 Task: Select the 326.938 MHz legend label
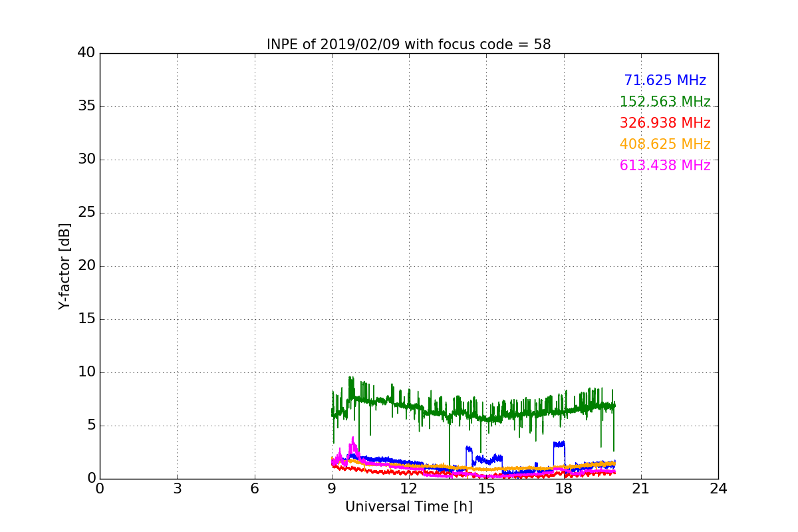665,123
